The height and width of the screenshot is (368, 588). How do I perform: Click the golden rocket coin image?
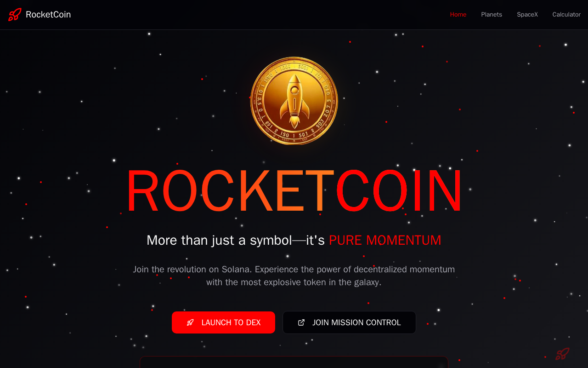[x=294, y=101]
